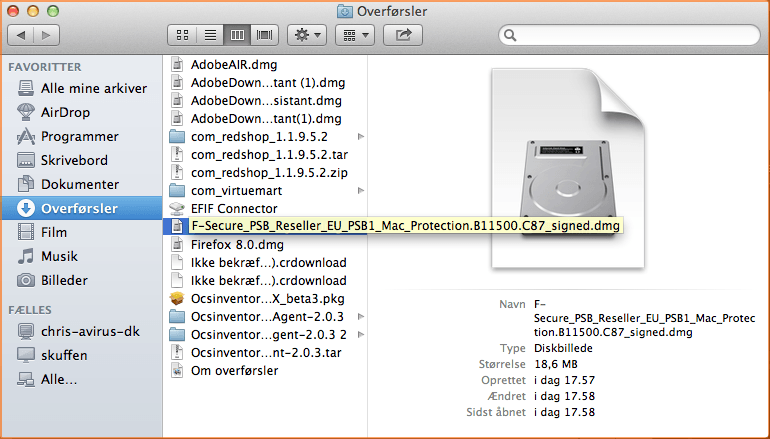Screen dimensions: 770x439
Task: Go back with the left arrow button
Action: coord(21,35)
